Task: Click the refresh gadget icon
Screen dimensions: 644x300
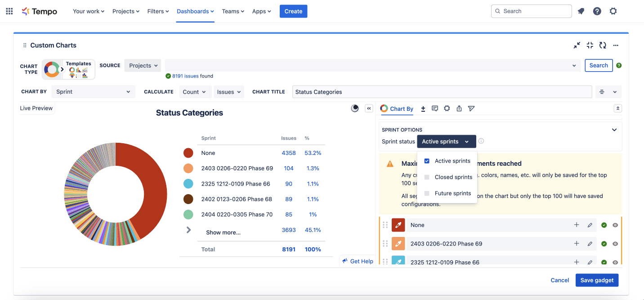Action: (603, 45)
